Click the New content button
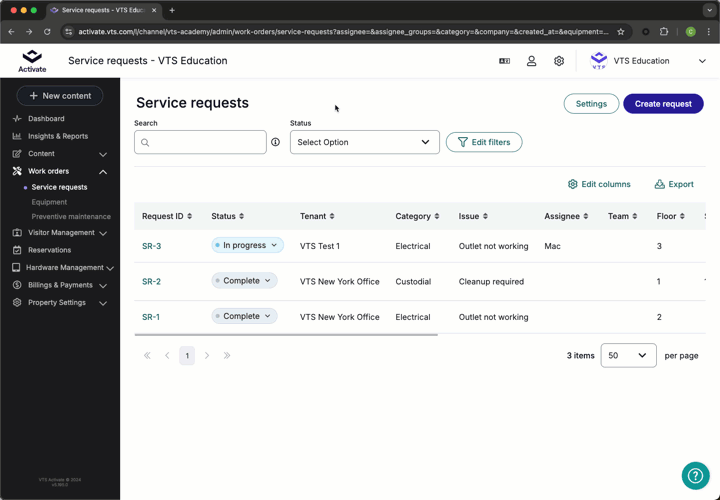Viewport: 720px width, 500px height. 60,96
